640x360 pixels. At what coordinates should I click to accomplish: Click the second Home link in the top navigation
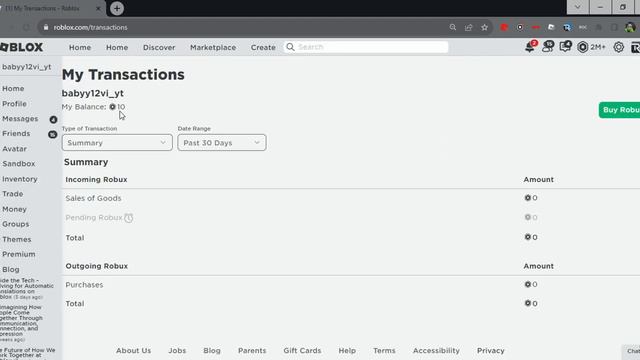[117, 47]
